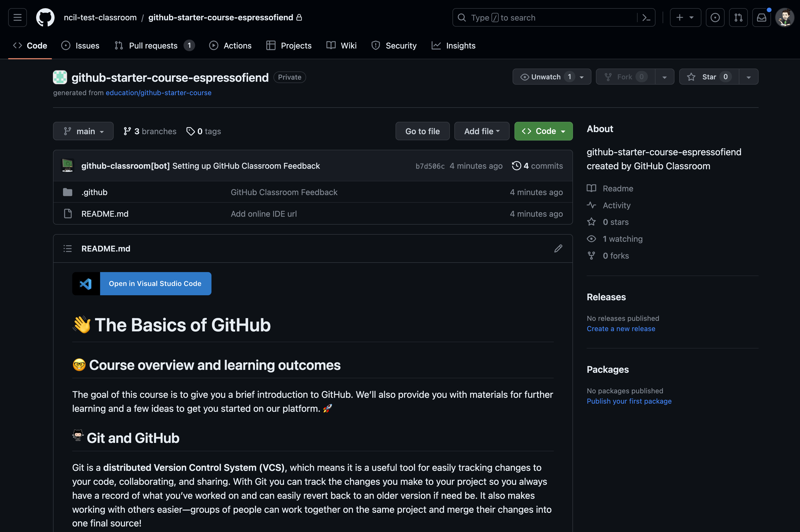Open the education/github-starter-course template link
Viewport: 800px width, 532px height.
(158, 93)
